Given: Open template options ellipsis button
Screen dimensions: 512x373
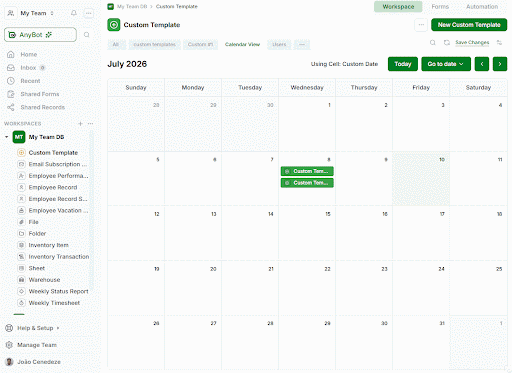Looking at the screenshot, I should [x=421, y=25].
